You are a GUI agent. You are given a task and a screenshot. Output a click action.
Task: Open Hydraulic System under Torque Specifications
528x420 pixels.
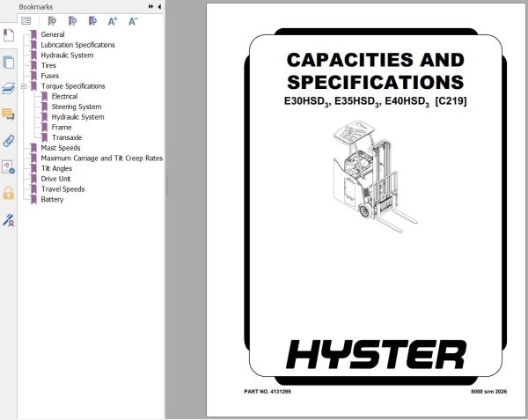[x=77, y=117]
